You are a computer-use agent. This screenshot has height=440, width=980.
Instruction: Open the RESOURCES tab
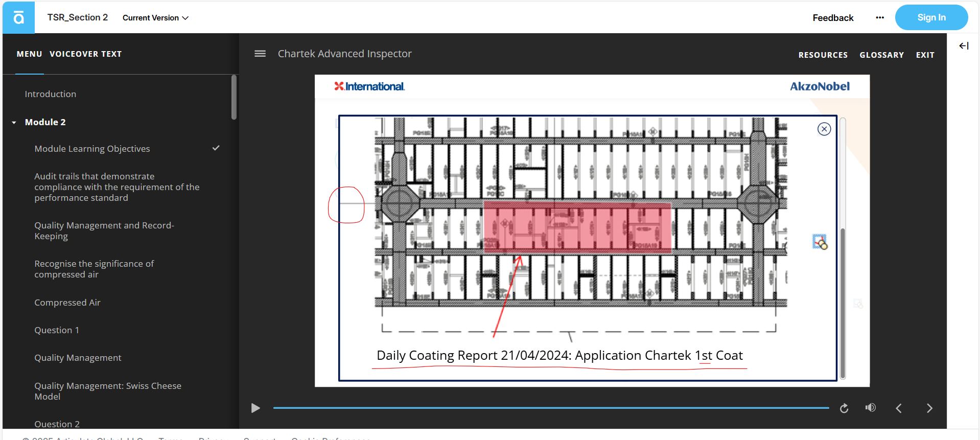click(x=823, y=55)
